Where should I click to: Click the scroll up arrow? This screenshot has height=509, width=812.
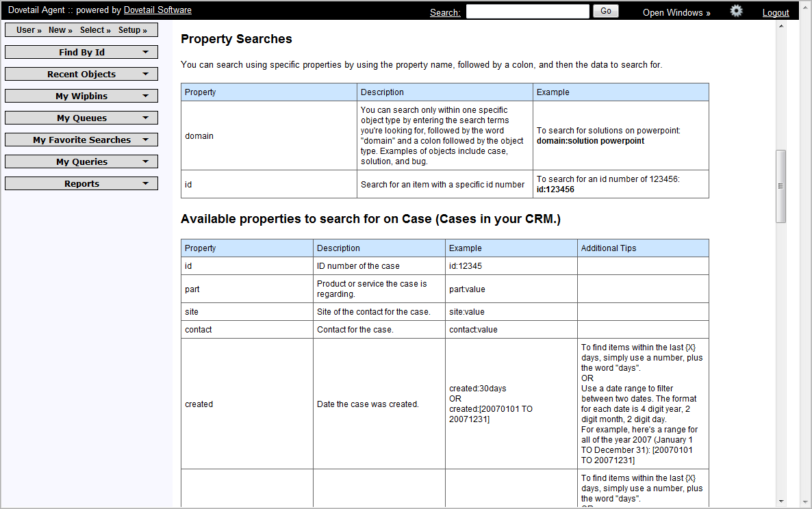(x=781, y=27)
